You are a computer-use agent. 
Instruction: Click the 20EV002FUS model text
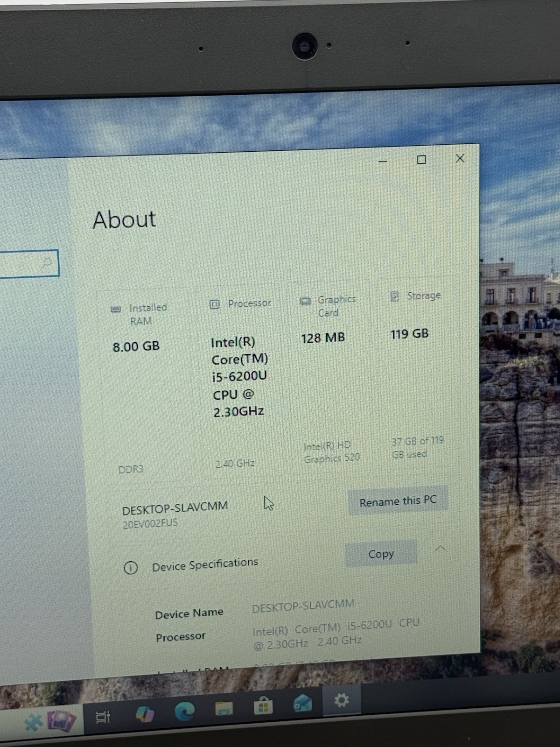point(150,524)
